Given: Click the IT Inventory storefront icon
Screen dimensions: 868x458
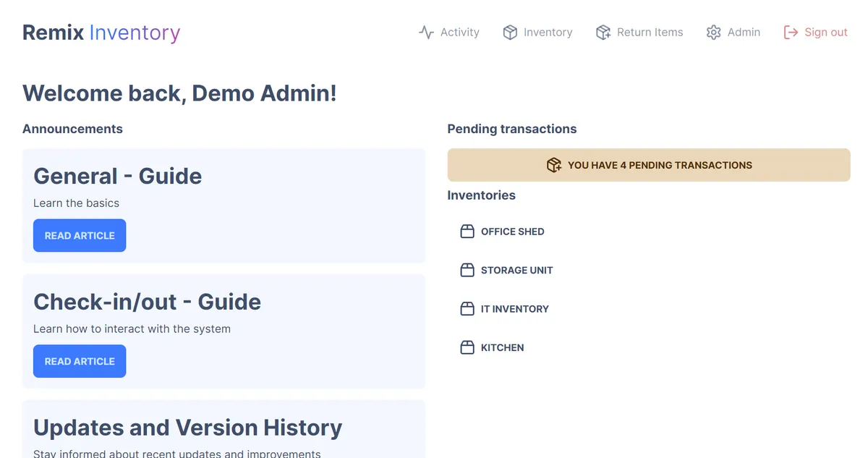Looking at the screenshot, I should pyautogui.click(x=467, y=309).
